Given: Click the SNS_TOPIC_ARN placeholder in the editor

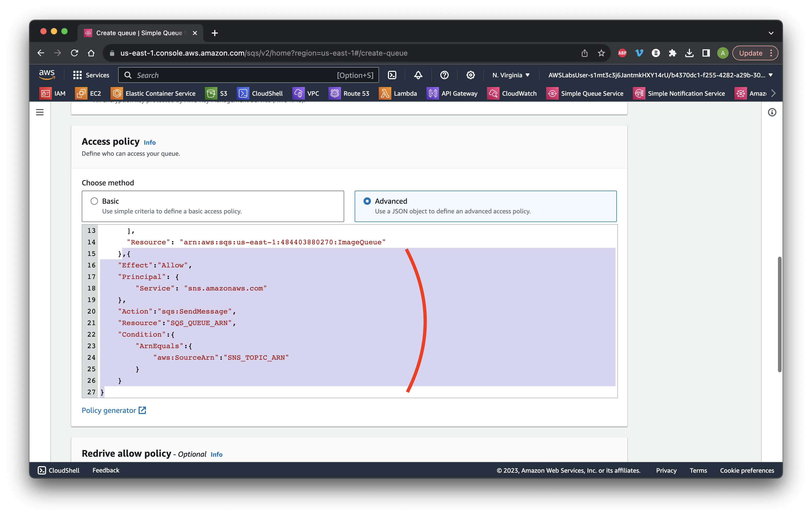Looking at the screenshot, I should pyautogui.click(x=256, y=357).
